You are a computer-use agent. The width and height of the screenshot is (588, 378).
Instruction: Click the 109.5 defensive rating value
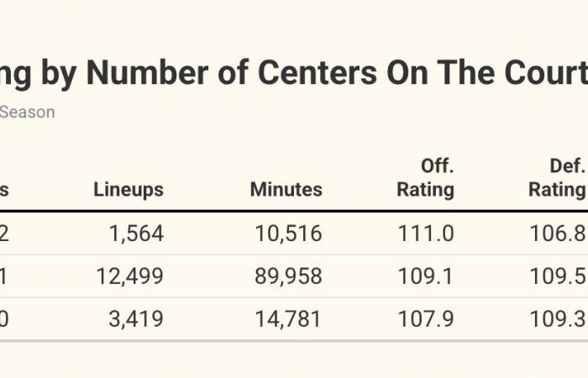(x=558, y=276)
